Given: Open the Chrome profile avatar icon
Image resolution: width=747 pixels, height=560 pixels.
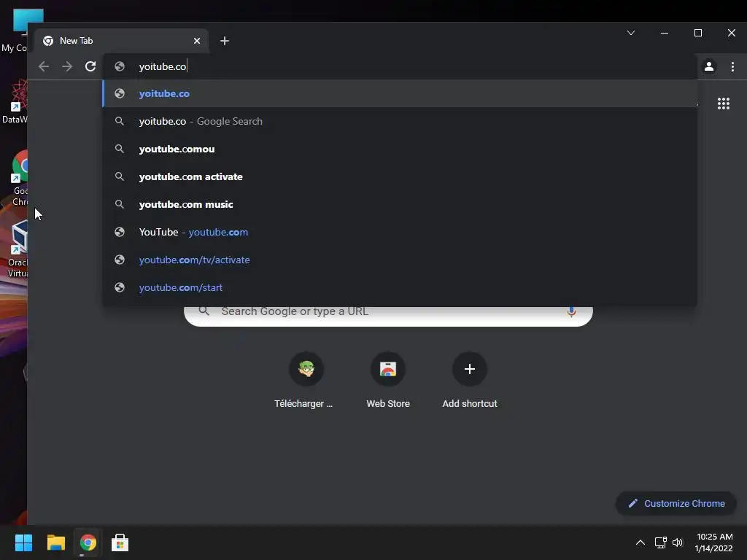Looking at the screenshot, I should pos(709,66).
